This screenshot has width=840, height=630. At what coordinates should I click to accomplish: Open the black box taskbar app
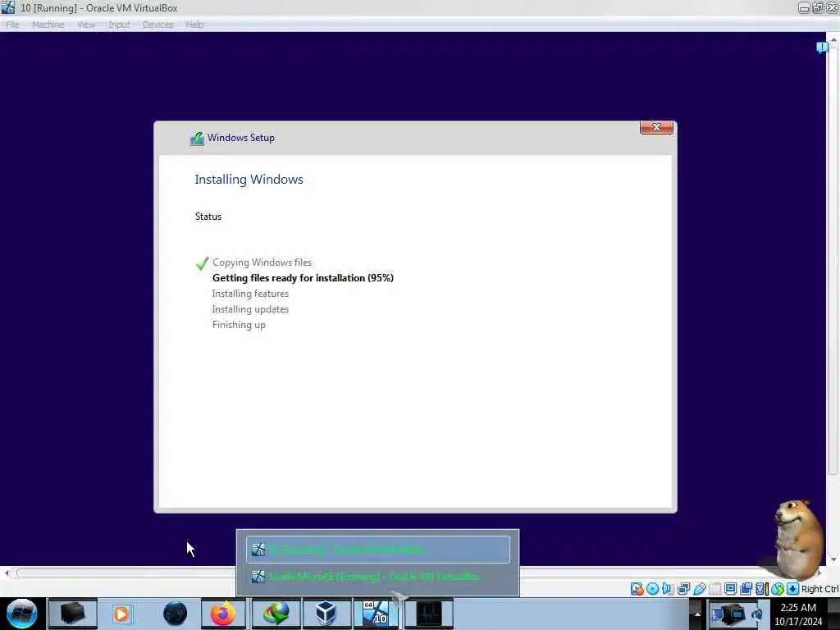tap(73, 614)
